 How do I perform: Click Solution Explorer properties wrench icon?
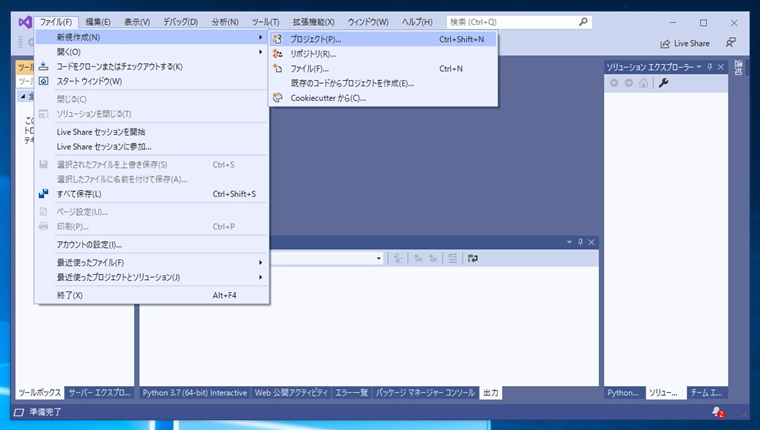pyautogui.click(x=664, y=83)
